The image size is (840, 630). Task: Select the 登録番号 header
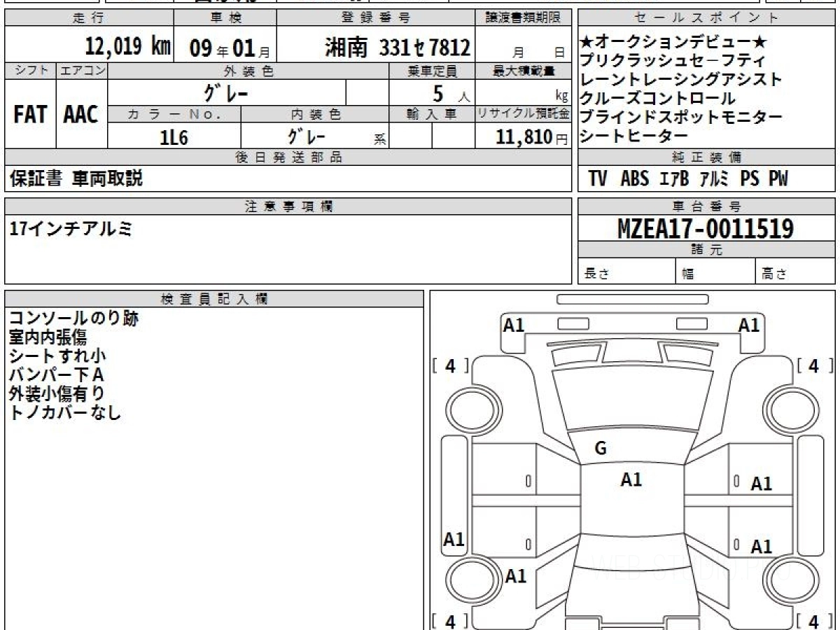377,18
